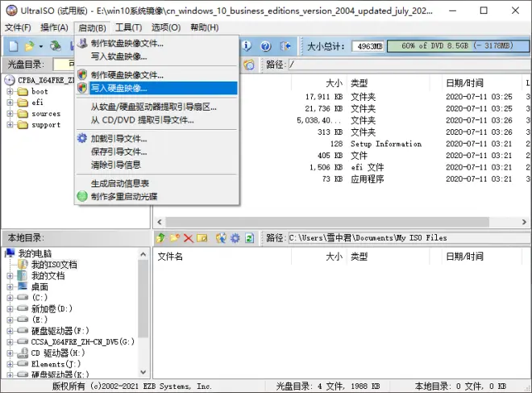Click the green disc icon beside 制作多重启动光碟
Screen dimensions: 532x393
[x=82, y=196]
